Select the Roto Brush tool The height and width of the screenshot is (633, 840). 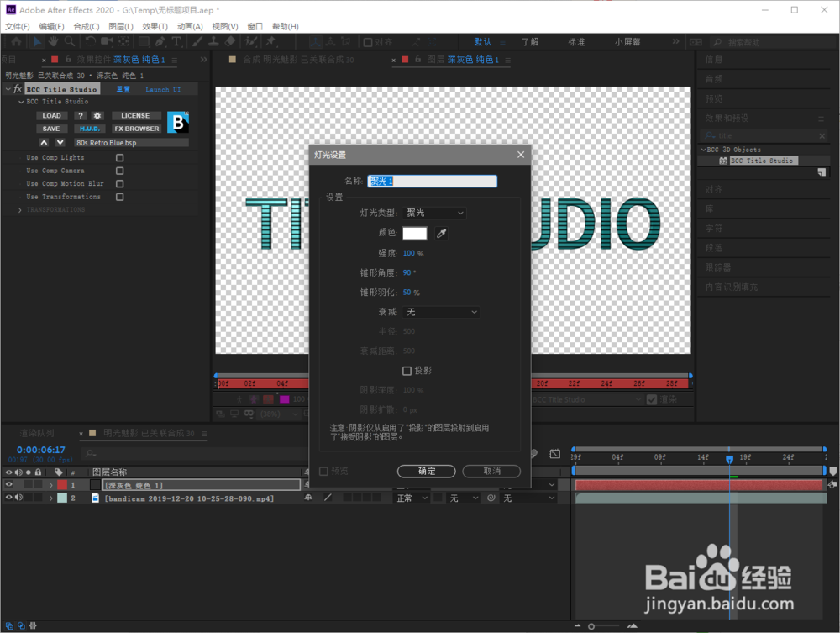click(250, 41)
